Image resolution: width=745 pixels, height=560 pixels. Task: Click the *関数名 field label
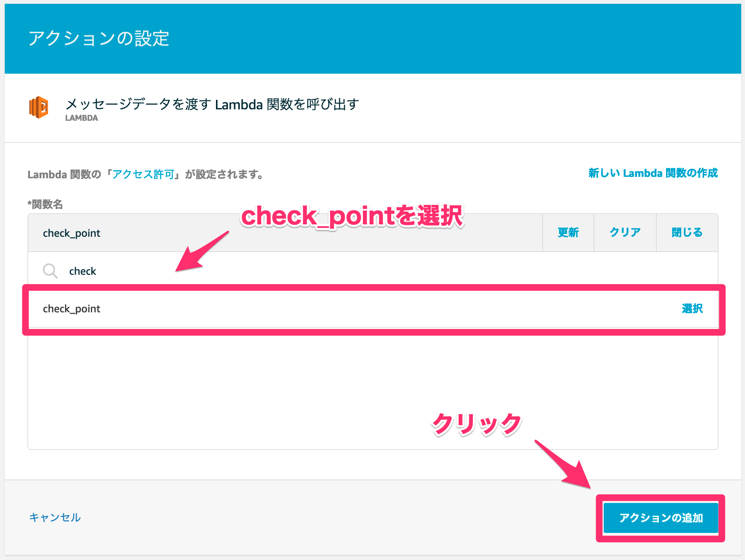pyautogui.click(x=45, y=204)
